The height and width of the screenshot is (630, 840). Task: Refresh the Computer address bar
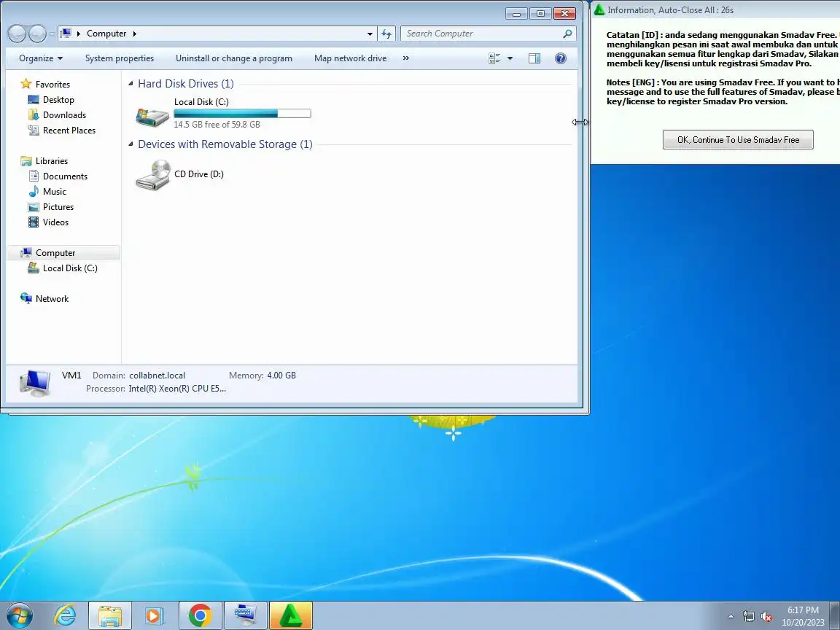(386, 34)
